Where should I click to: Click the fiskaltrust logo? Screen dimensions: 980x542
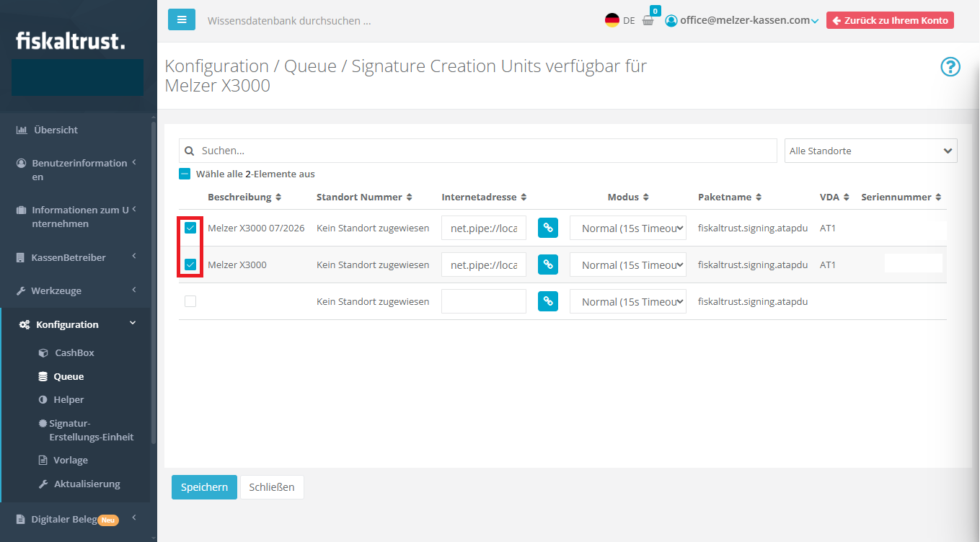(x=71, y=40)
